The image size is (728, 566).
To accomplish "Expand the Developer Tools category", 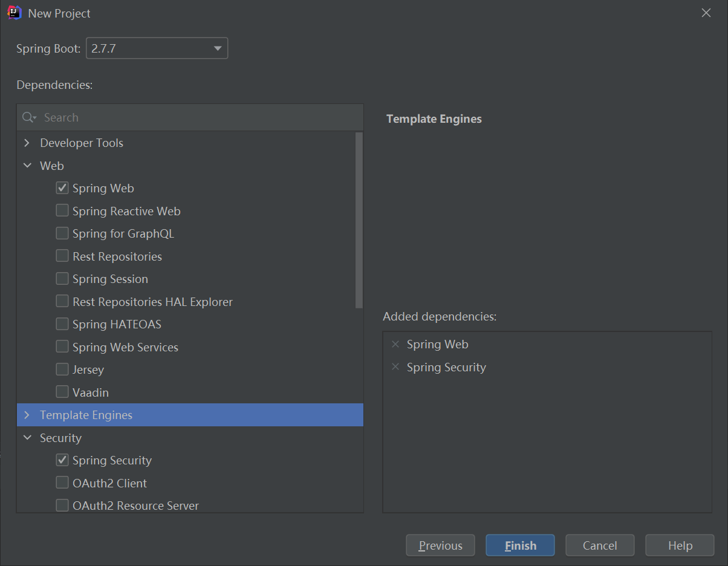I will click(27, 143).
